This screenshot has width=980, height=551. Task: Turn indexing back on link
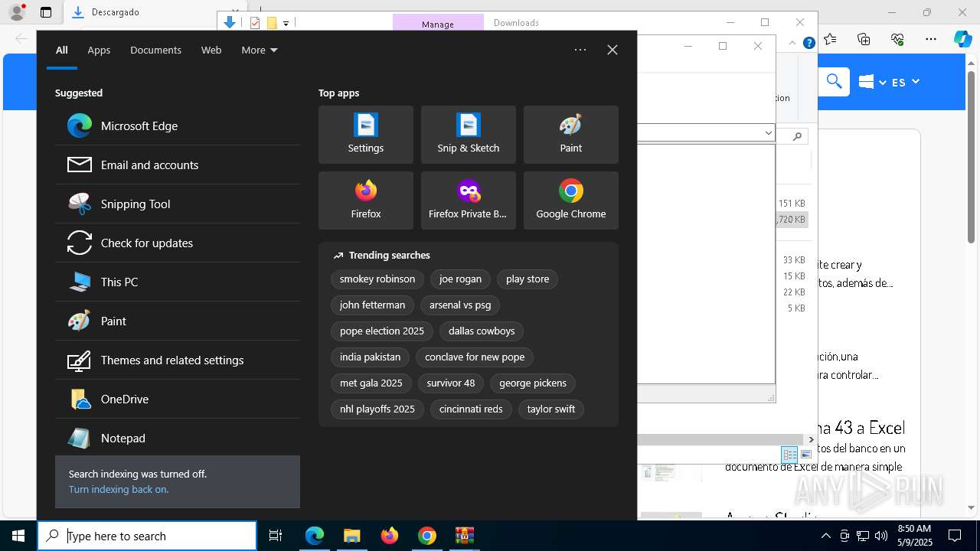119,489
